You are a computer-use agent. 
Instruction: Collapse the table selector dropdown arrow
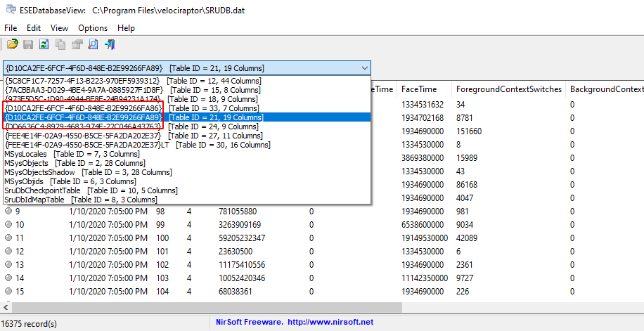[x=363, y=68]
